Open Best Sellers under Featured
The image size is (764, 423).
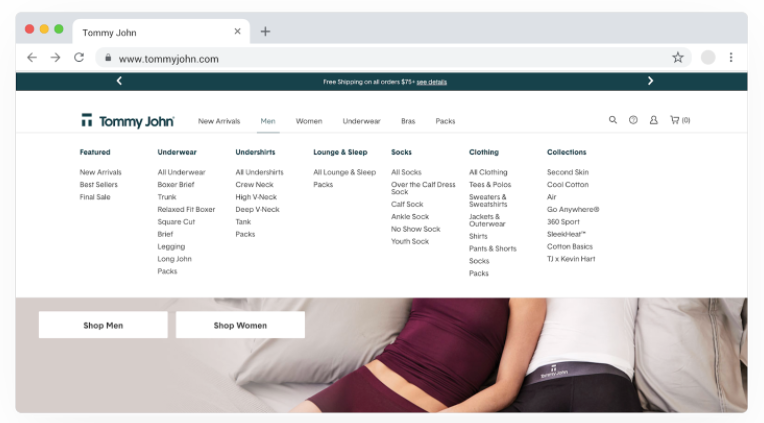(x=98, y=185)
